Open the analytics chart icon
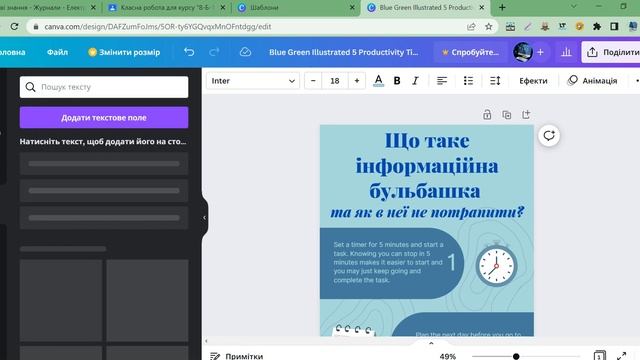The width and height of the screenshot is (640, 360). coord(566,52)
